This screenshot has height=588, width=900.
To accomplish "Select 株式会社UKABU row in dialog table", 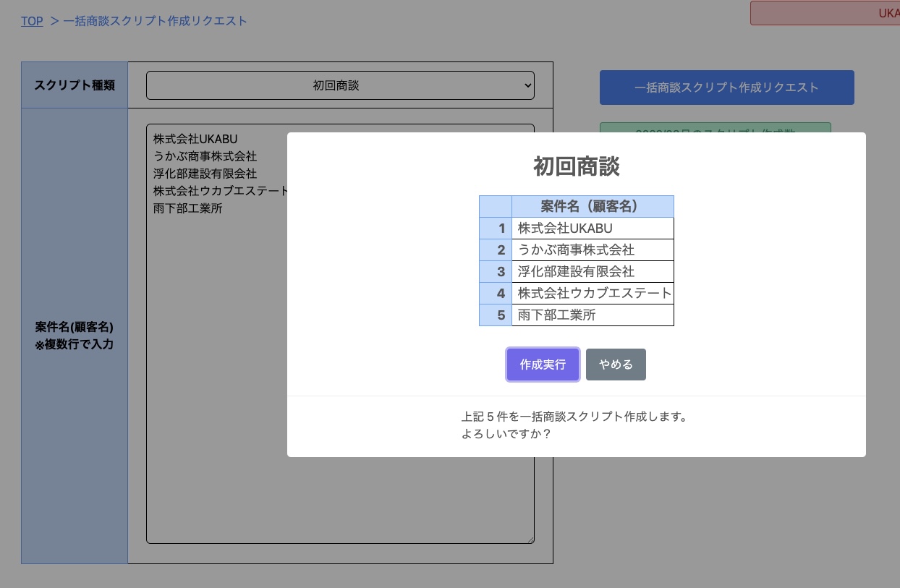I will pos(593,229).
